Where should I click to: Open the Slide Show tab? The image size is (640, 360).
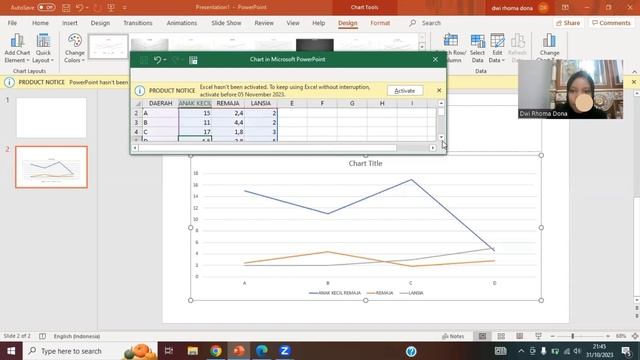point(226,23)
